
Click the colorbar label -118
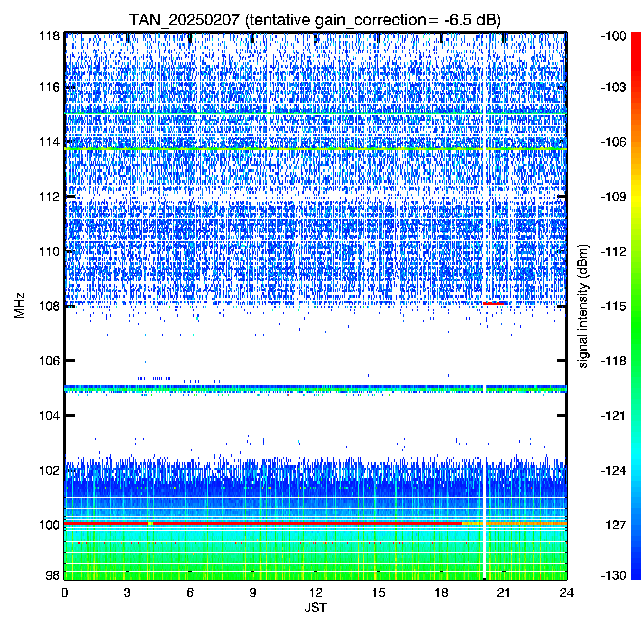point(614,361)
